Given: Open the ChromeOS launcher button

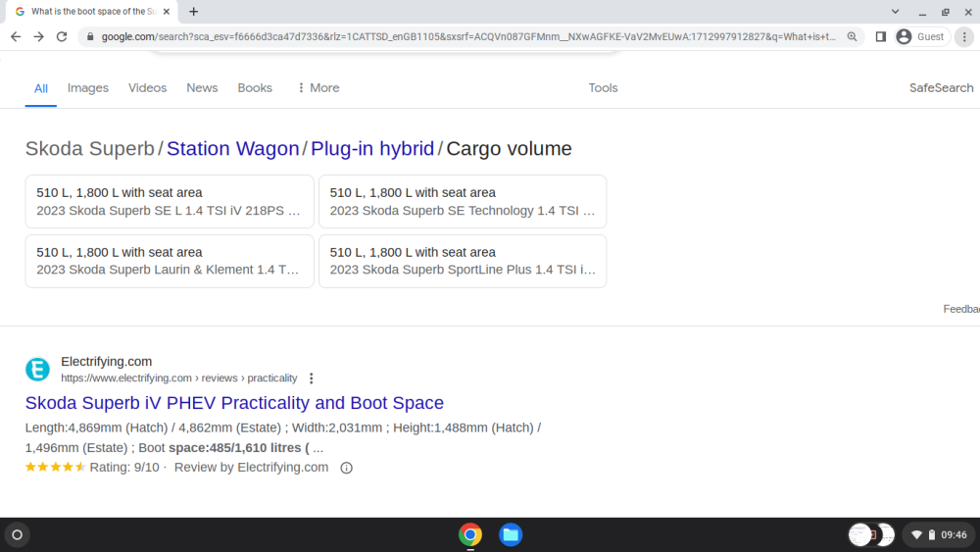Looking at the screenshot, I should click(x=18, y=535).
